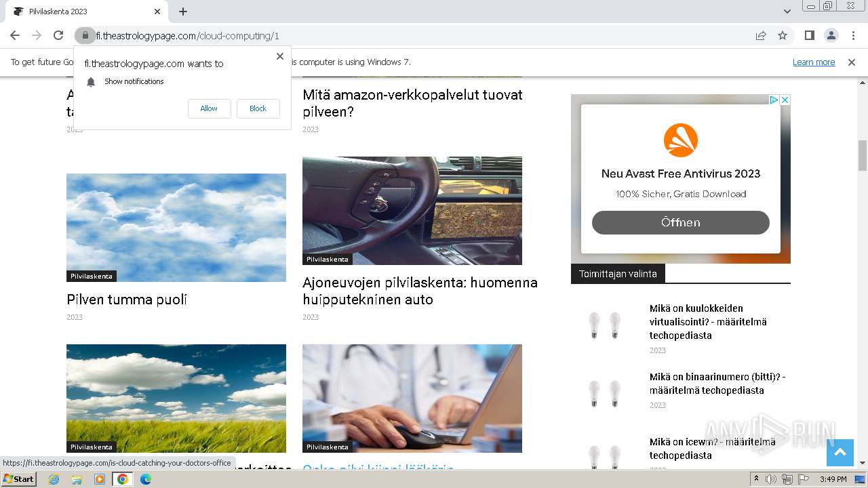
Task: Show hidden system tray icons
Action: tap(757, 479)
